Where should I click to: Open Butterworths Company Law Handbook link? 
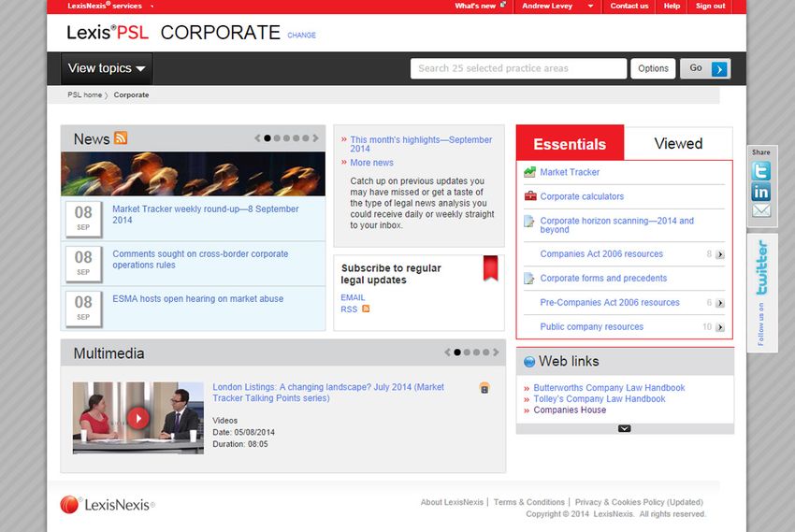[x=609, y=388]
